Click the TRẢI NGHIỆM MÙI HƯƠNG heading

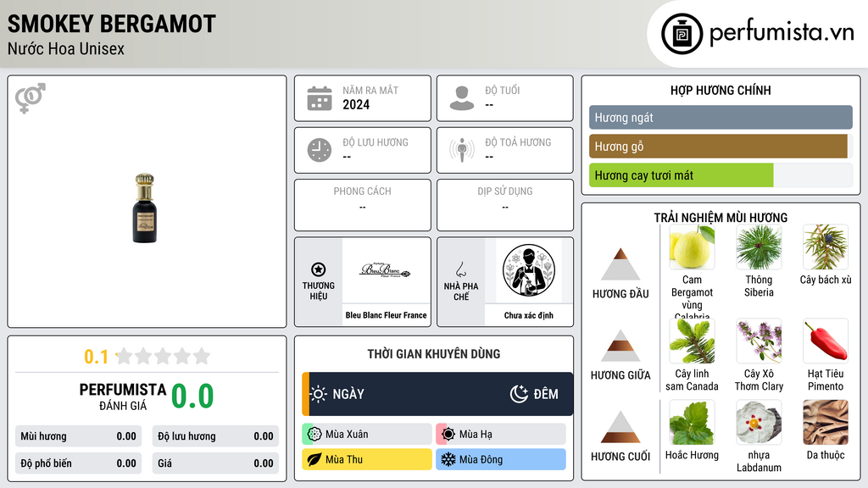click(x=721, y=218)
